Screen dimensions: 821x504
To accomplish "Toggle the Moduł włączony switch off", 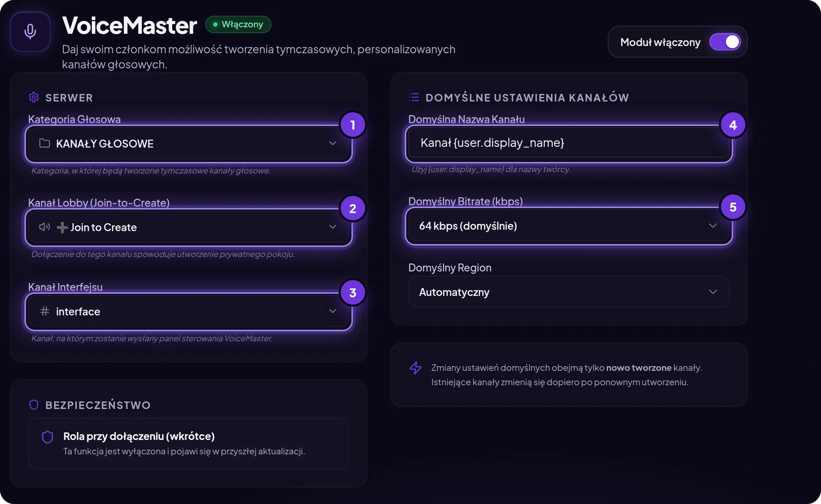I will [x=725, y=42].
